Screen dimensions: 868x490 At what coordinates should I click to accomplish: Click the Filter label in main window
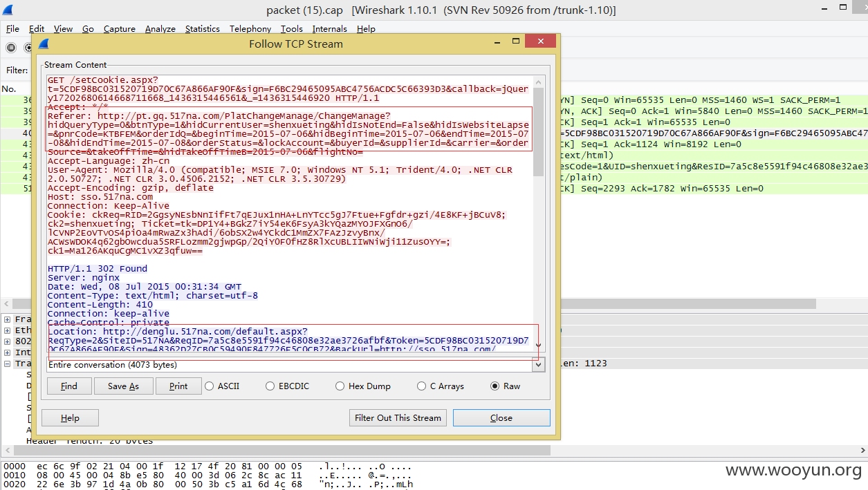point(17,70)
